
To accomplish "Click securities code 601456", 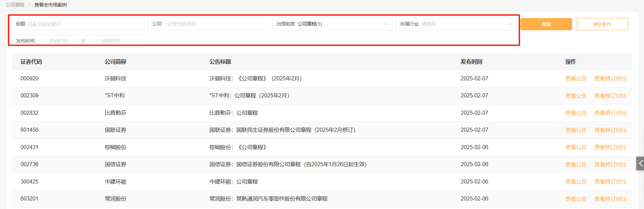I will (29, 130).
